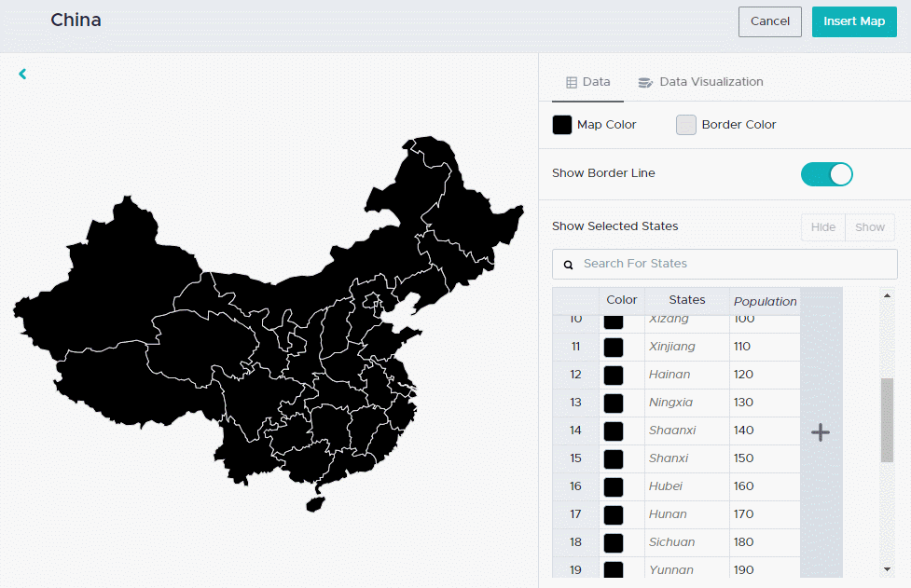Screen dimensions: 911x588
Task: Click the table's vertical scrollbar thumb
Action: tap(887, 420)
